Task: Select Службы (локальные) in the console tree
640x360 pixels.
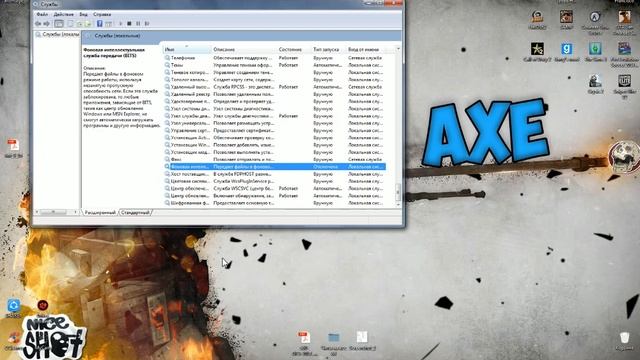Action: click(57, 35)
